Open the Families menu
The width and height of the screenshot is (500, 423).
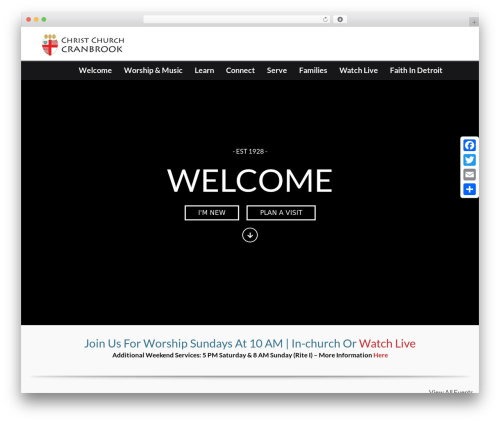tap(313, 70)
